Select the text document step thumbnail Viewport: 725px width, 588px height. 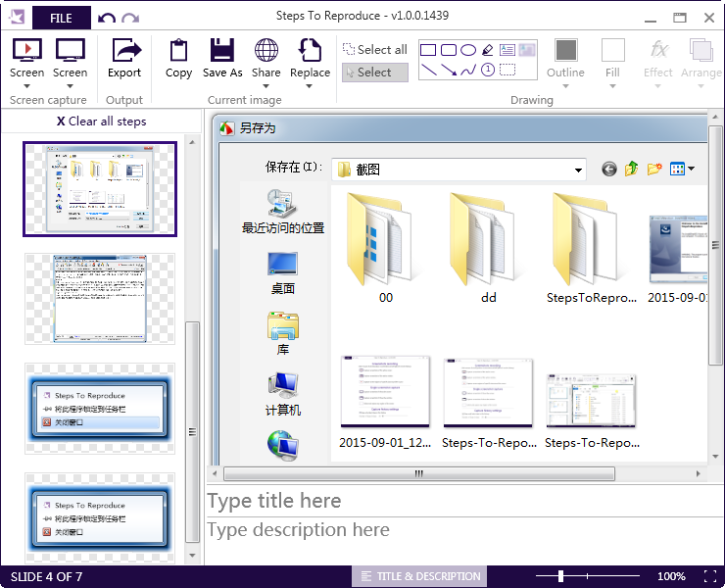tap(100, 298)
